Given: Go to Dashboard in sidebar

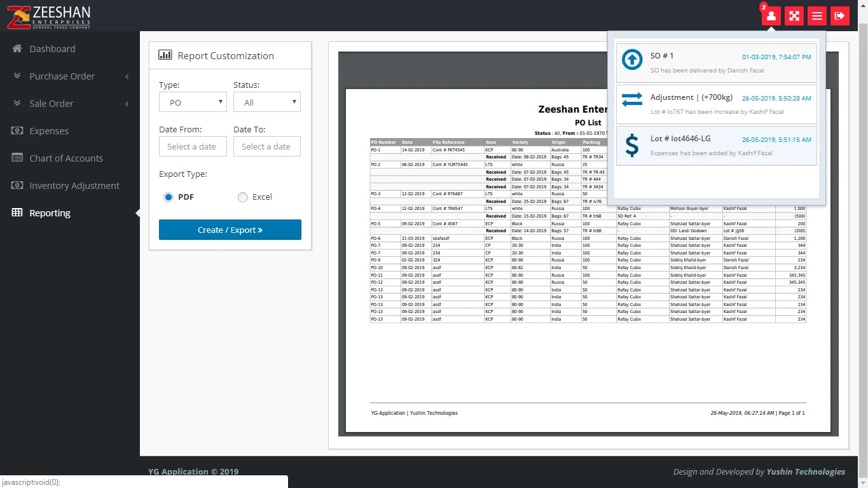Looking at the screenshot, I should coord(52,49).
